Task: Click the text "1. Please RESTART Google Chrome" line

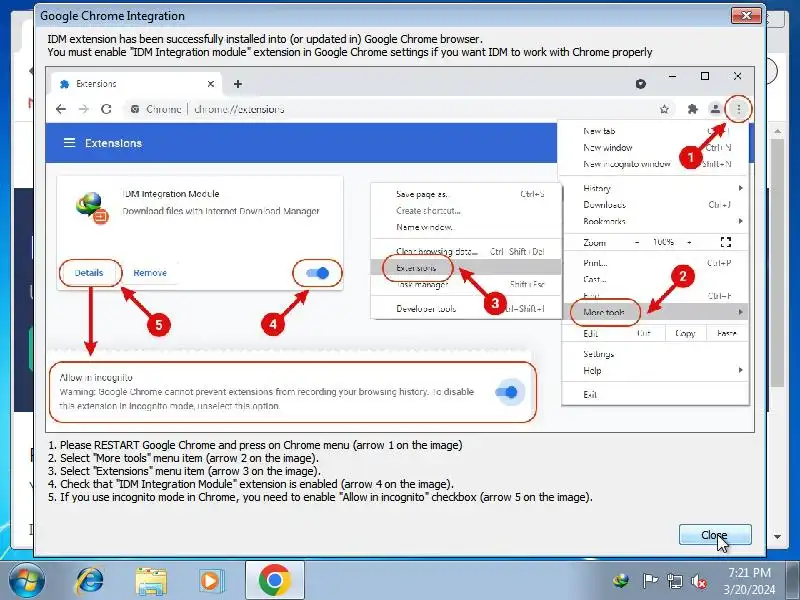Action: pyautogui.click(x=255, y=445)
